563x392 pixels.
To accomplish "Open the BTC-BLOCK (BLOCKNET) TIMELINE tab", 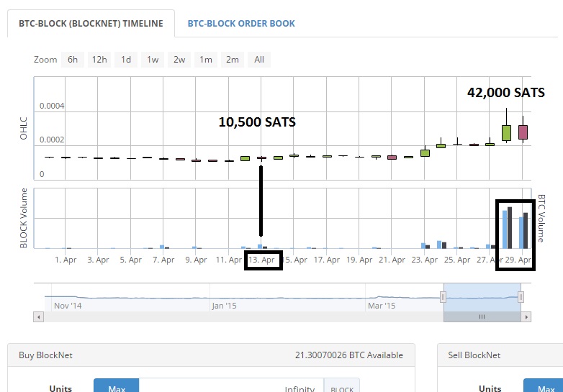I will click(x=91, y=24).
